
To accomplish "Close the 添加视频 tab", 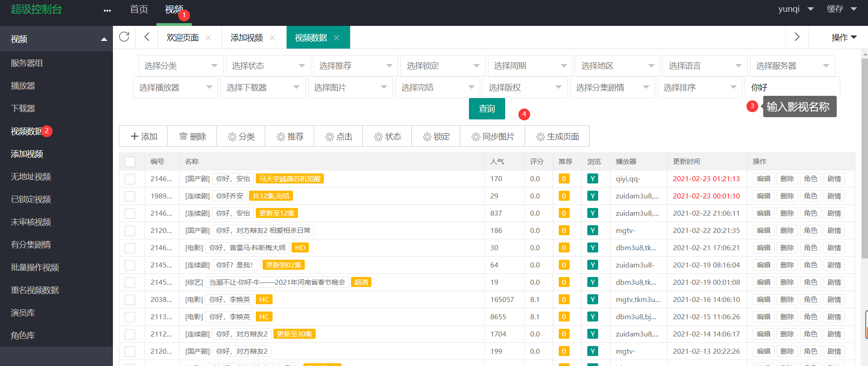I will coord(272,38).
